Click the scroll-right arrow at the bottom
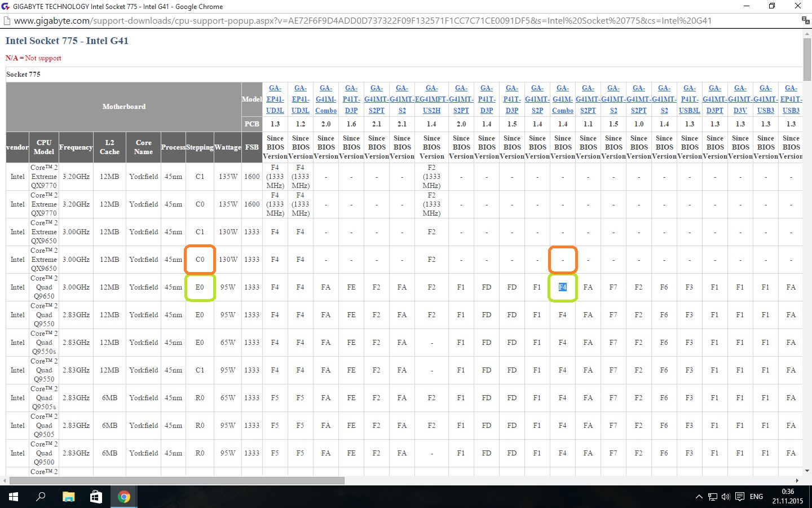This screenshot has width=812, height=508. coord(797,481)
